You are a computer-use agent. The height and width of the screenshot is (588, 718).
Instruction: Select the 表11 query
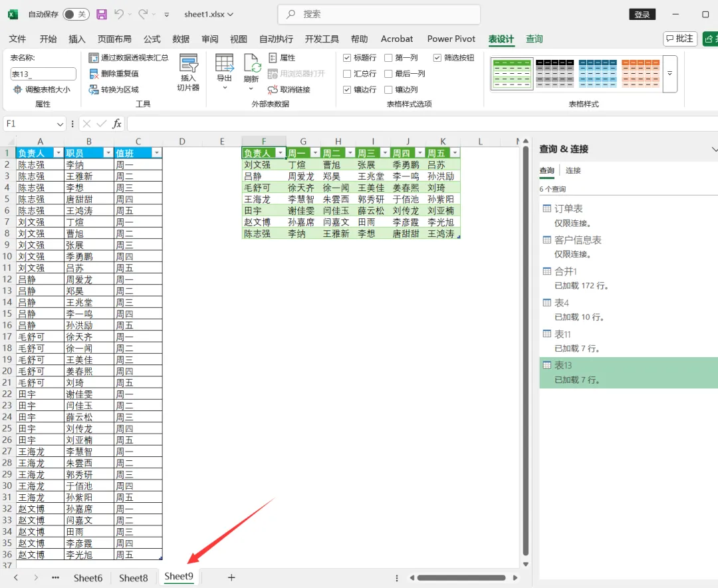pyautogui.click(x=629, y=341)
